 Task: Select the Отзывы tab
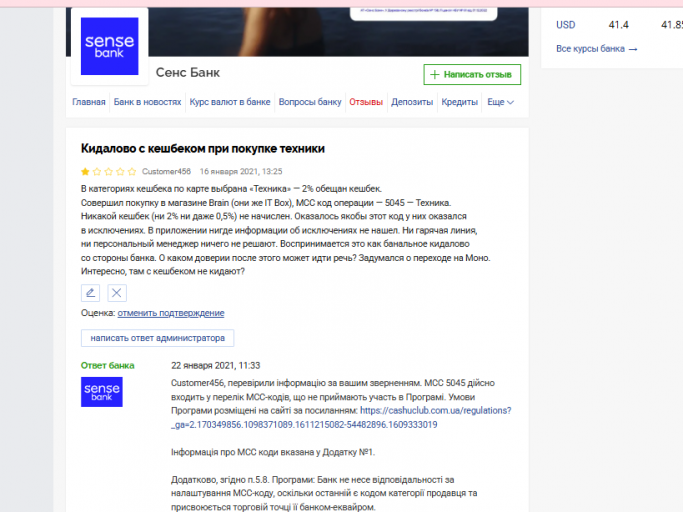tap(366, 102)
